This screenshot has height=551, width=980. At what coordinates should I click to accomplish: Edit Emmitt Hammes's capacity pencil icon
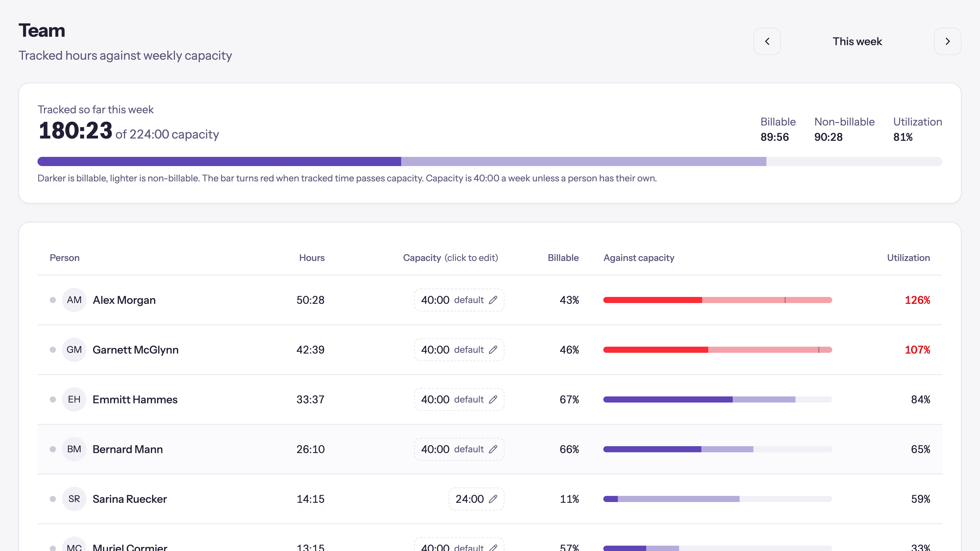(x=493, y=400)
